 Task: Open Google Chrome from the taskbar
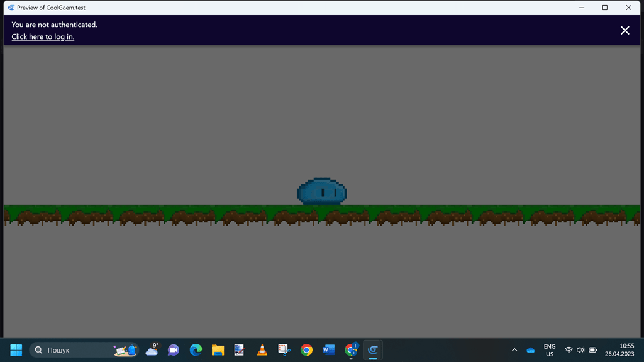coord(306,350)
